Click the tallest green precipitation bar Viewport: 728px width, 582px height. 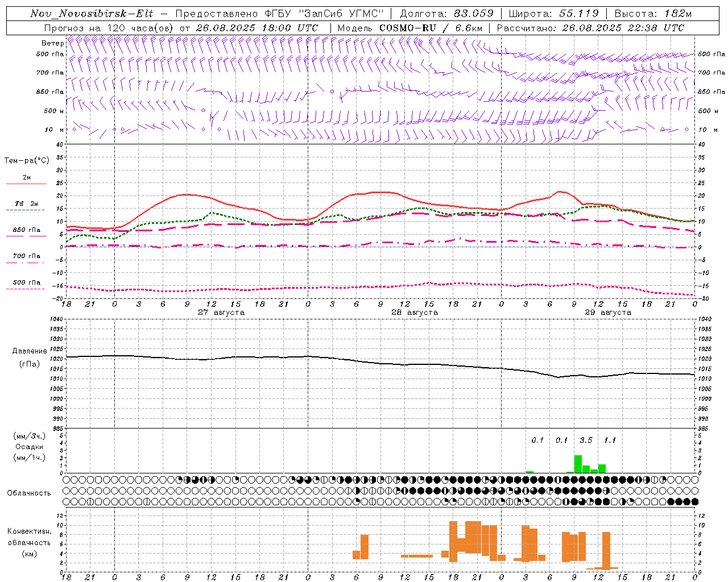point(578,464)
